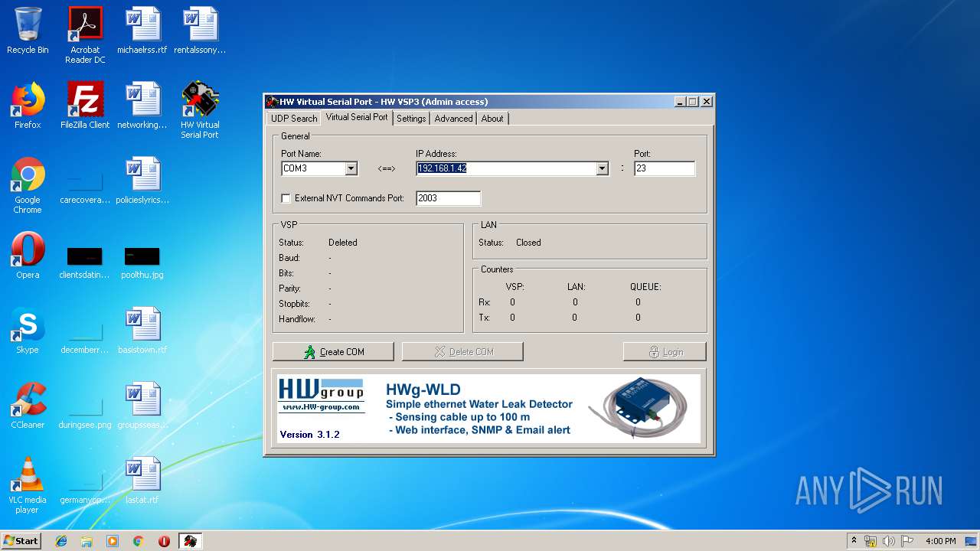Open the Firefox desktop shortcut
This screenshot has height=551, width=980.
(x=28, y=106)
